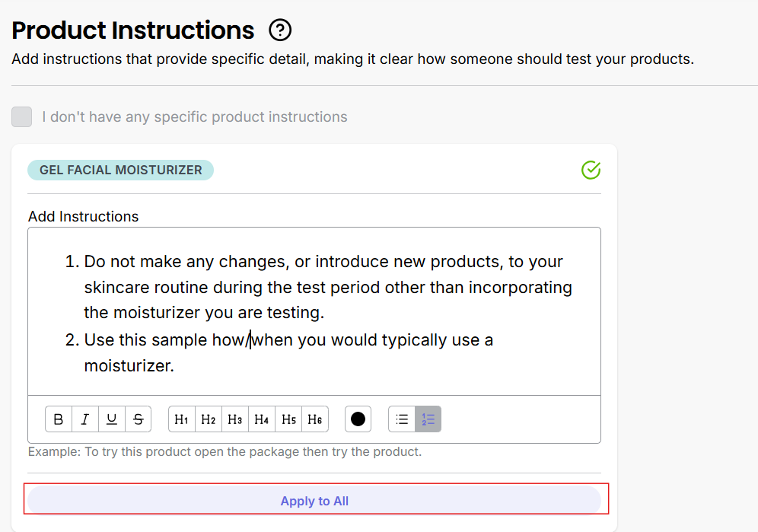
Task: Click the Apply to All button
Action: 314,501
